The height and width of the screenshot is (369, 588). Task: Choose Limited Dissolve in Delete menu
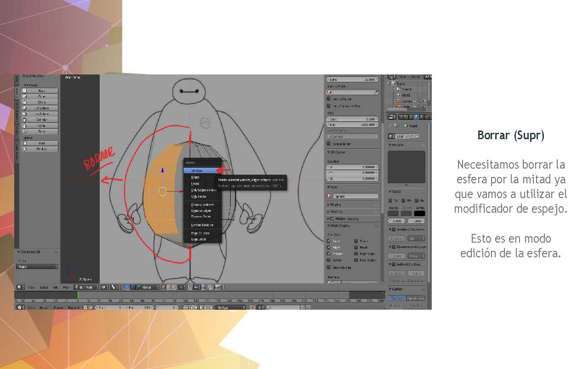coord(203,225)
